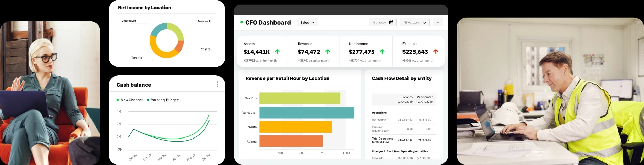
Task: Click the green up arrow beside Assets
Action: click(x=277, y=52)
